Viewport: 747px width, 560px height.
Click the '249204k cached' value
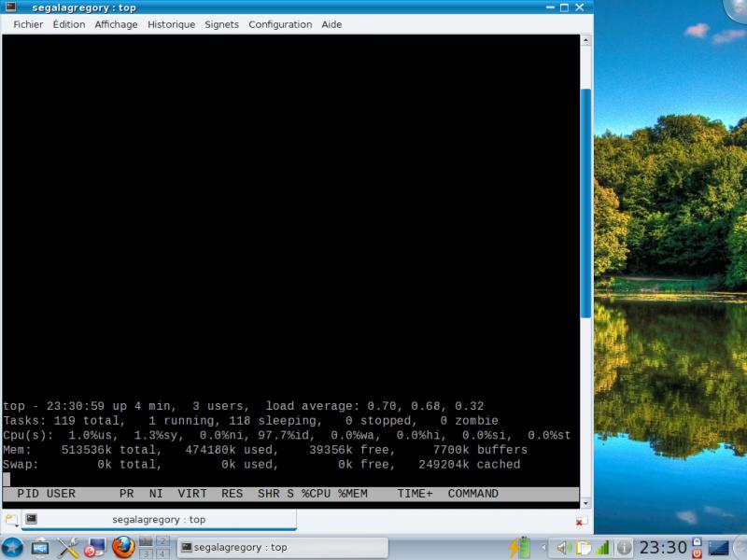(470, 464)
